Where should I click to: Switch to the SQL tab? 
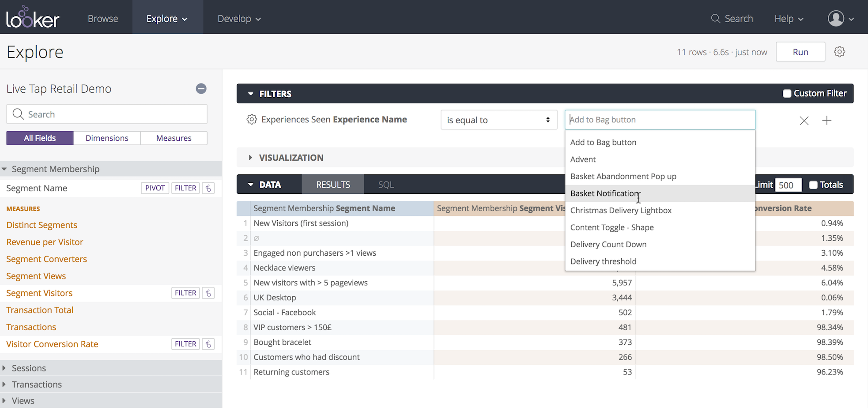[386, 185]
